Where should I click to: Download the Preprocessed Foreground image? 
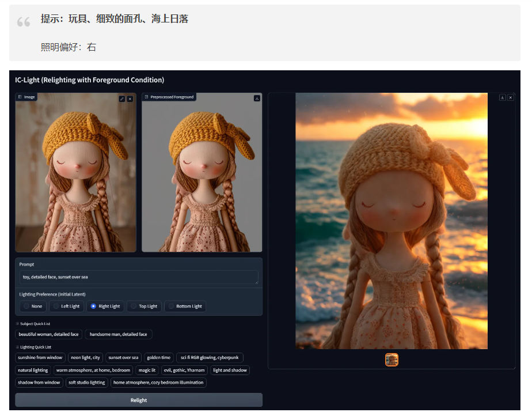(257, 98)
